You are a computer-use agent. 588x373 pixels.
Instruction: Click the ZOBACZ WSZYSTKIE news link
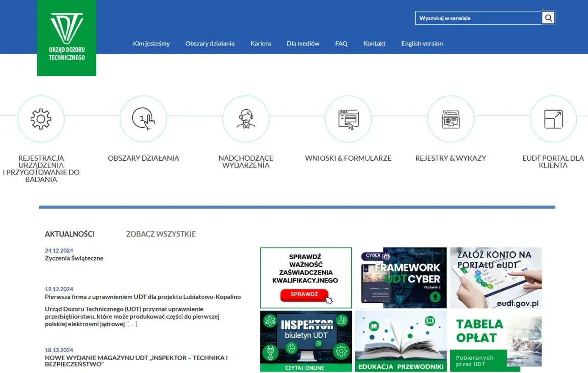[161, 234]
